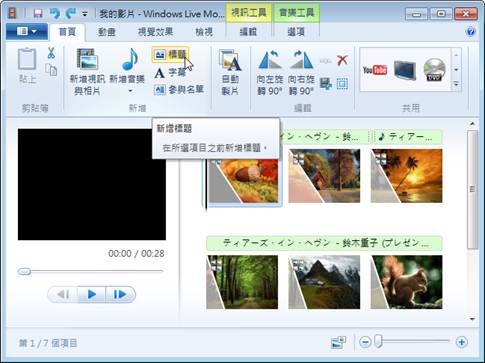Screen dimensions: 485x363
Task: Click the storyboard vertical scrollbar thumb
Action: point(472,189)
